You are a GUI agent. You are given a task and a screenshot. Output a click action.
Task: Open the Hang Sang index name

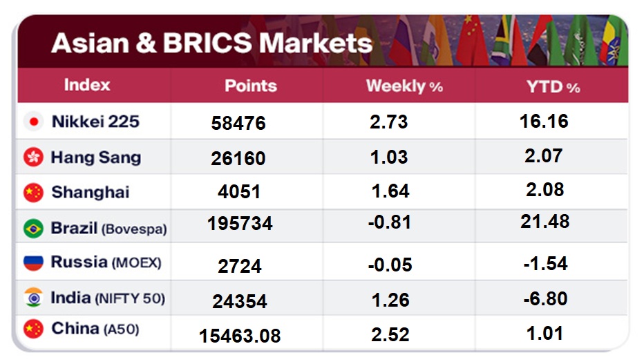95,157
